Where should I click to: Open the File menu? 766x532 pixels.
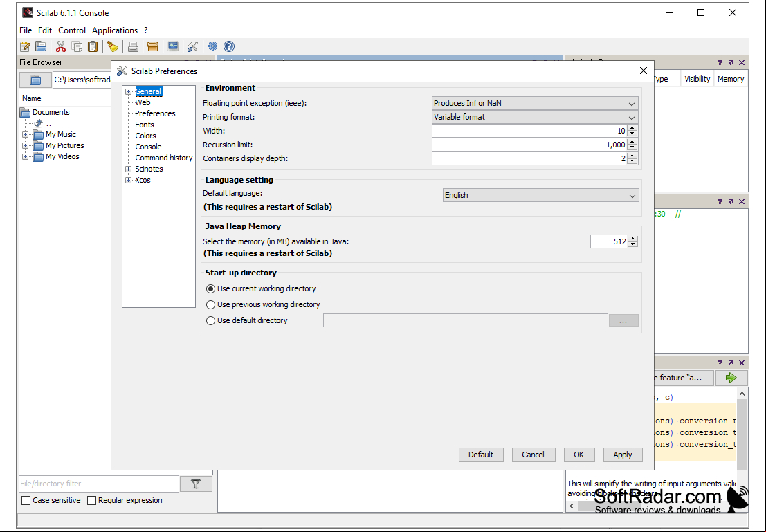(26, 30)
